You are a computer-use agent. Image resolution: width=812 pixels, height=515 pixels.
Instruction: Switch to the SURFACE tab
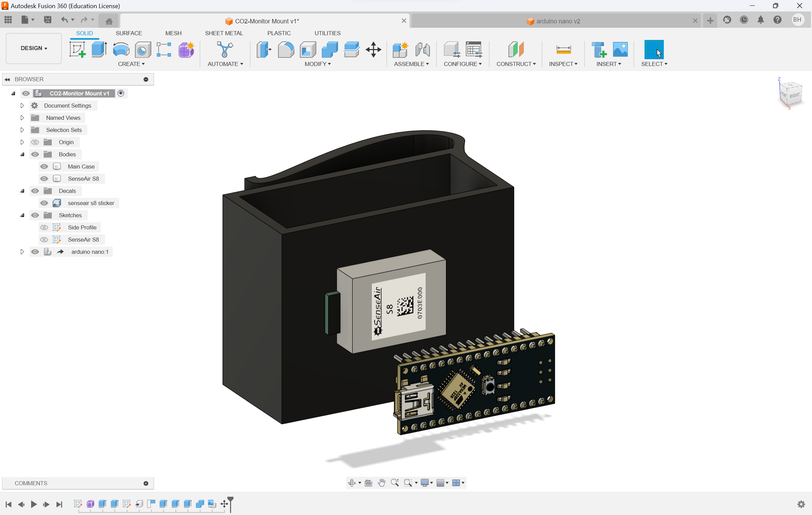click(x=128, y=33)
